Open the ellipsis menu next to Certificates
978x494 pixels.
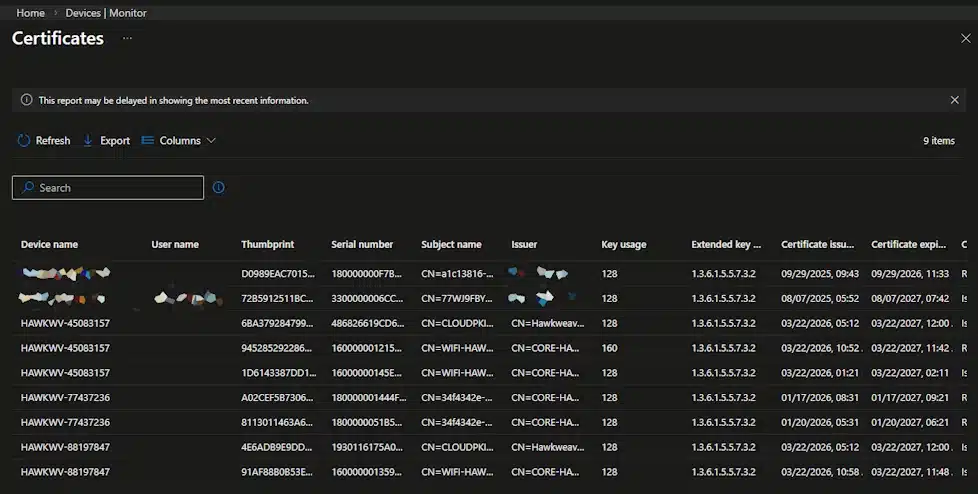click(x=127, y=38)
